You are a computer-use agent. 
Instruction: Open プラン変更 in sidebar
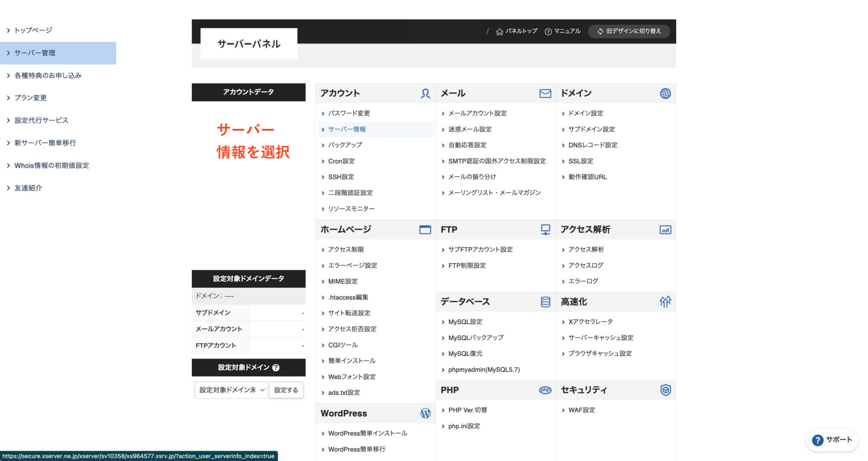(30, 98)
